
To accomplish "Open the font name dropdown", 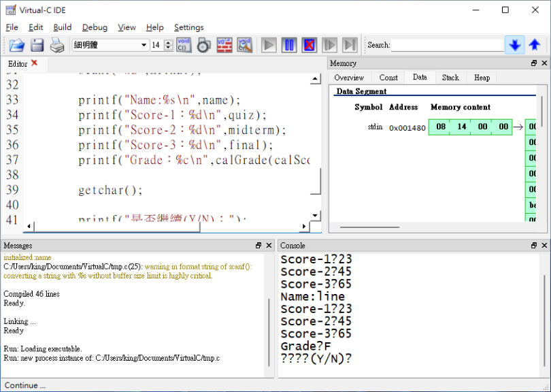I will [x=144, y=46].
